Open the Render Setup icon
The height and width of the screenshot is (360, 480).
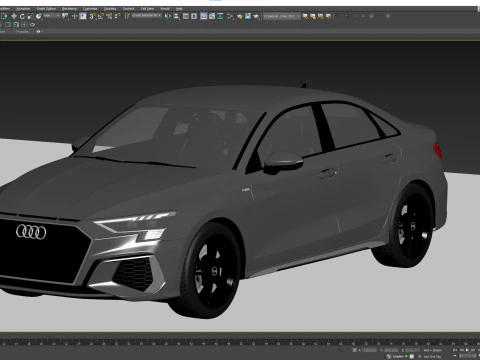click(x=240, y=16)
